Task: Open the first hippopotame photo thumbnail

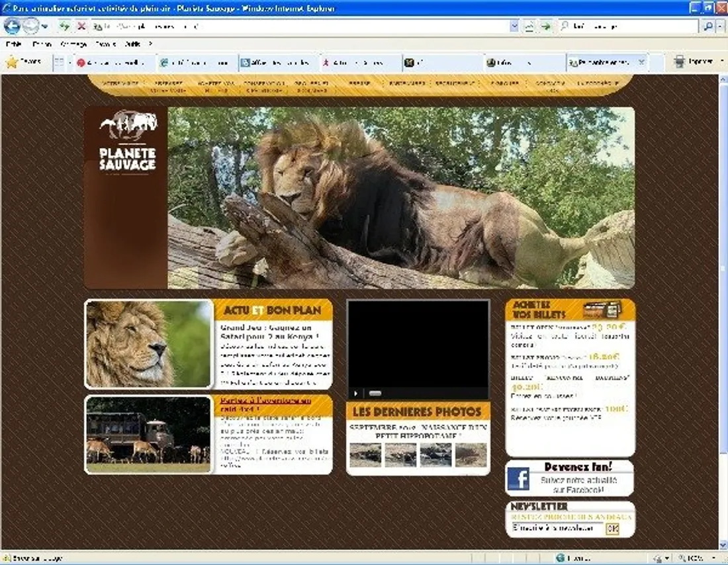Action: point(365,455)
